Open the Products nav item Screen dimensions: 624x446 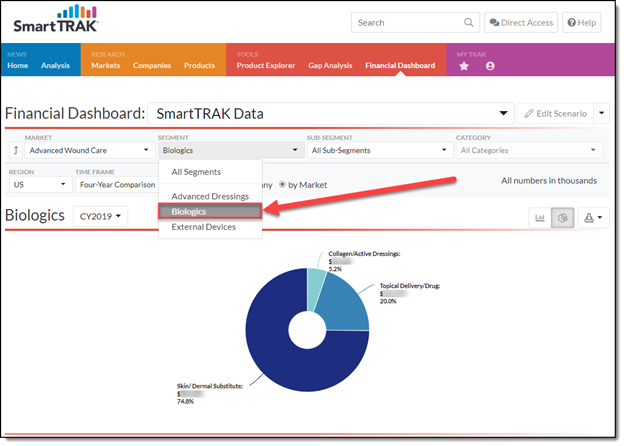point(199,65)
